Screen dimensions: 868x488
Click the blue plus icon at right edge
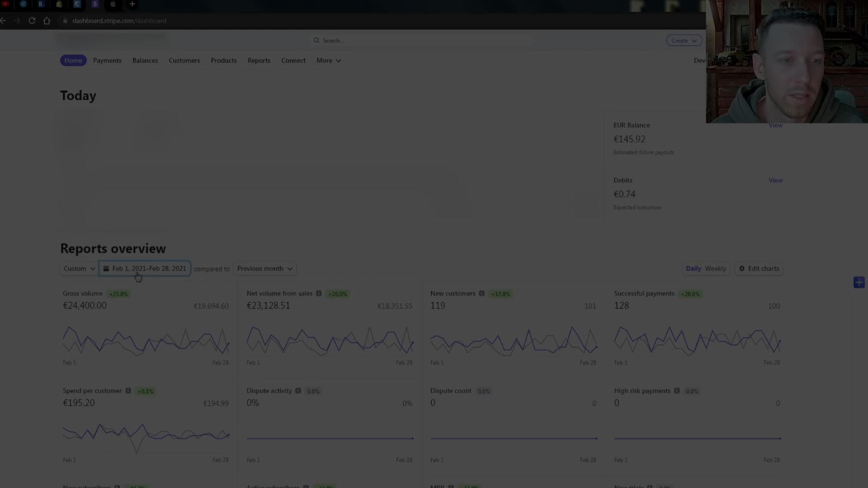(x=859, y=283)
